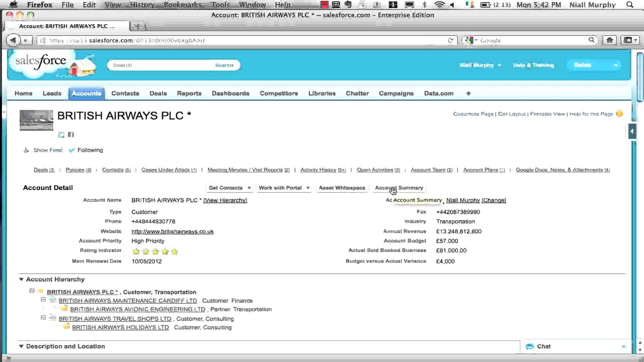The image size is (644, 362).
Task: Open the Help & Training link
Action: (533, 65)
